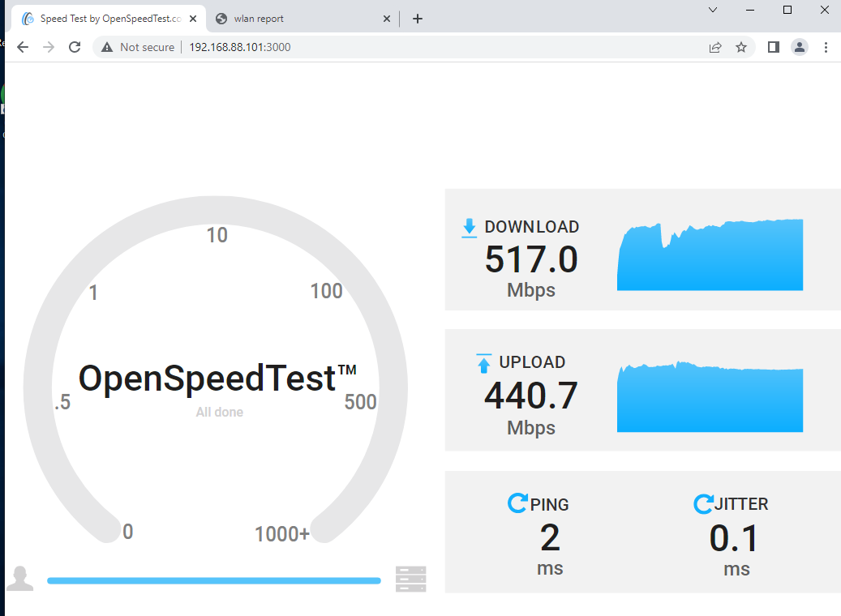Image resolution: width=841 pixels, height=616 pixels.
Task: Open Chrome three-dot menu
Action: tap(826, 47)
